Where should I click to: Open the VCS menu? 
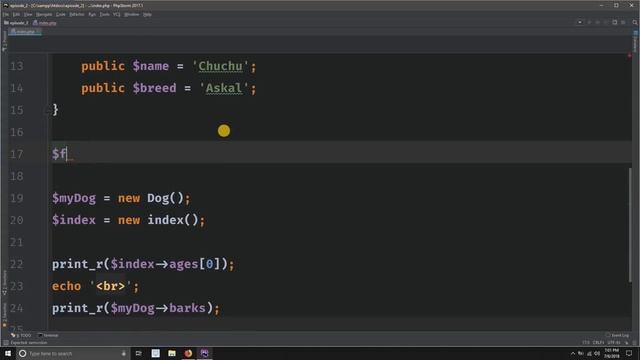pyautogui.click(x=117, y=14)
